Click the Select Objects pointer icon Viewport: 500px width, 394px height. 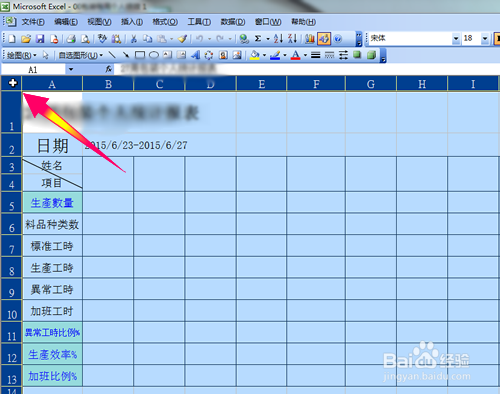46,55
